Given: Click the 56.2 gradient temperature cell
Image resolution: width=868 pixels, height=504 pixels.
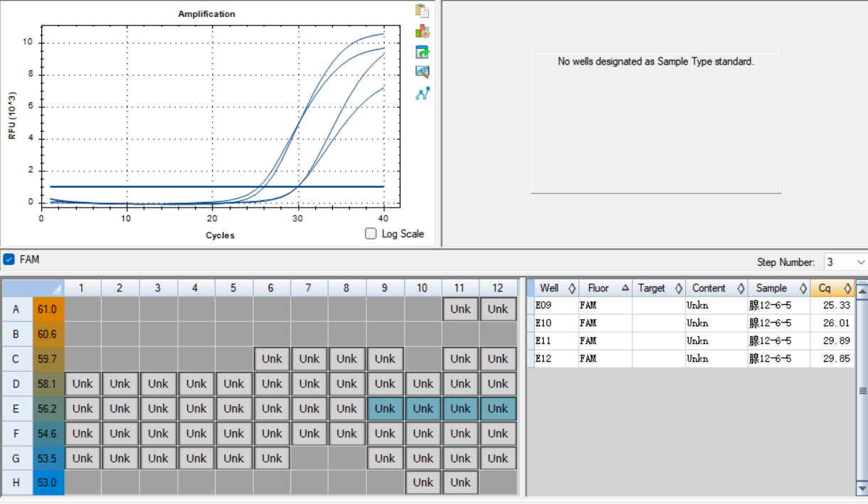Looking at the screenshot, I should tap(48, 409).
